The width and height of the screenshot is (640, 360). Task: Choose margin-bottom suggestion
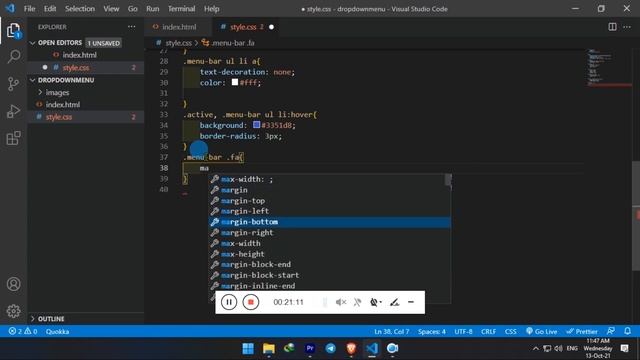[330, 222]
